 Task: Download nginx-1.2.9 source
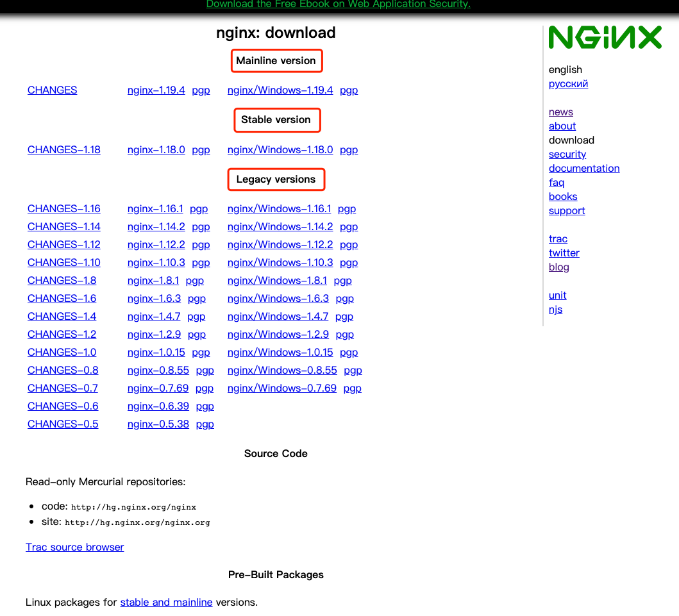pos(154,335)
